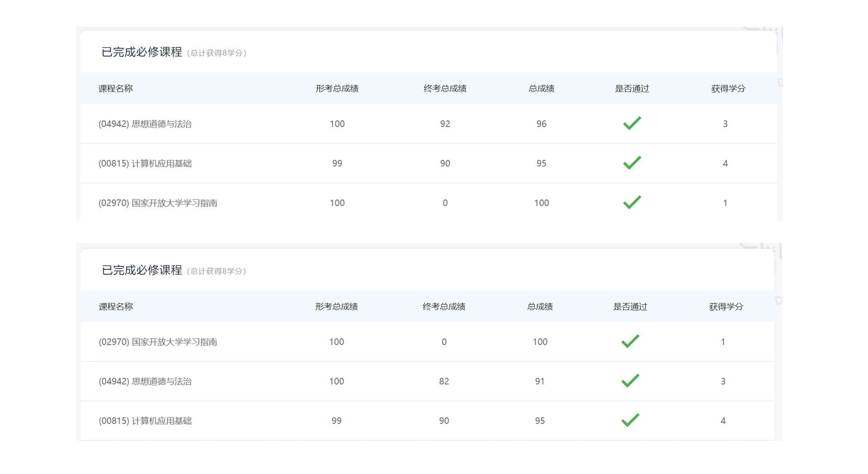The height and width of the screenshot is (474, 868).
Task: Click second table's 计算机应用基础 pass checkmark
Action: point(630,420)
